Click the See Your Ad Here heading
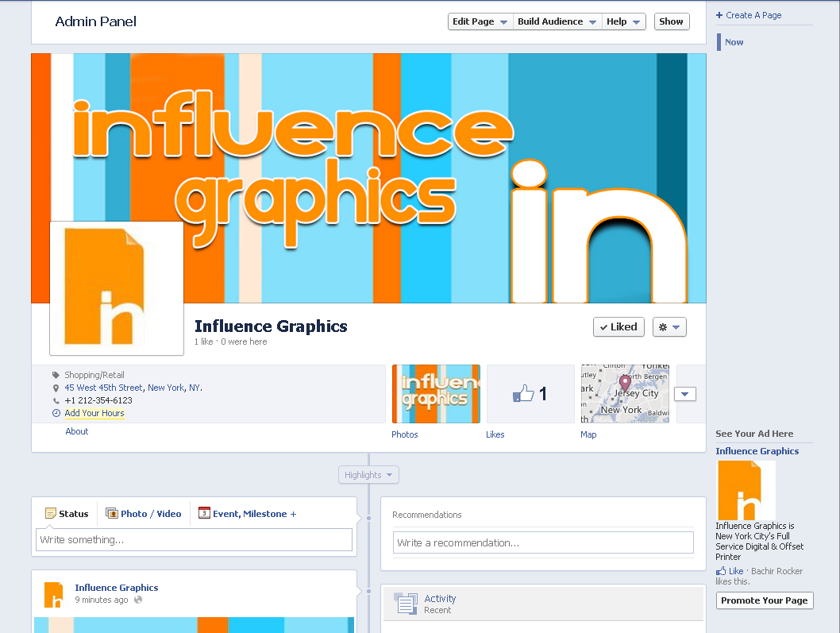The width and height of the screenshot is (840, 633). point(754,434)
